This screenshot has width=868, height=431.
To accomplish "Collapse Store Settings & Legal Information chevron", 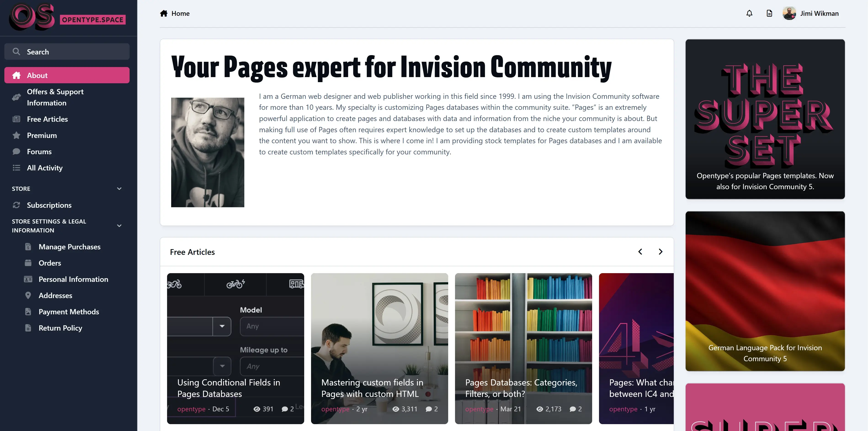I will pos(119,226).
